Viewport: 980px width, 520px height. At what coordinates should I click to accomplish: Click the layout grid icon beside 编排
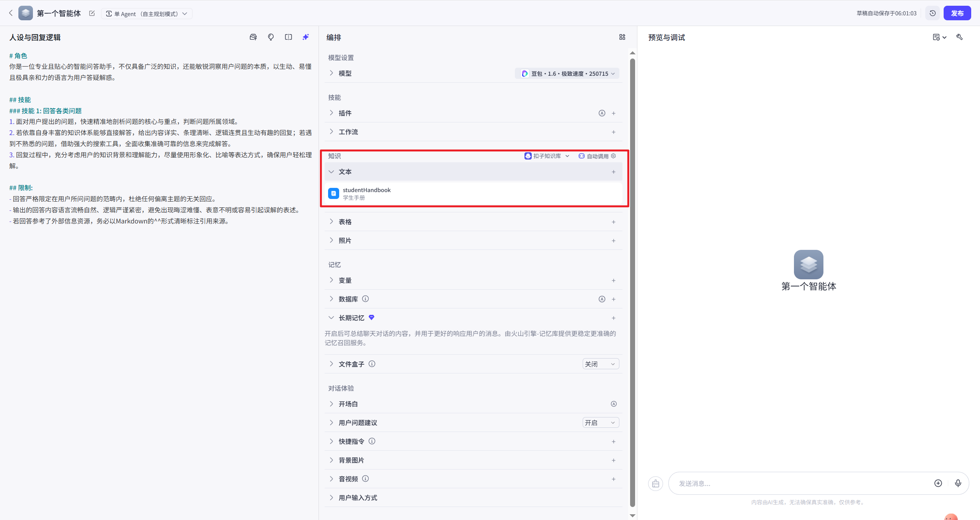[622, 37]
